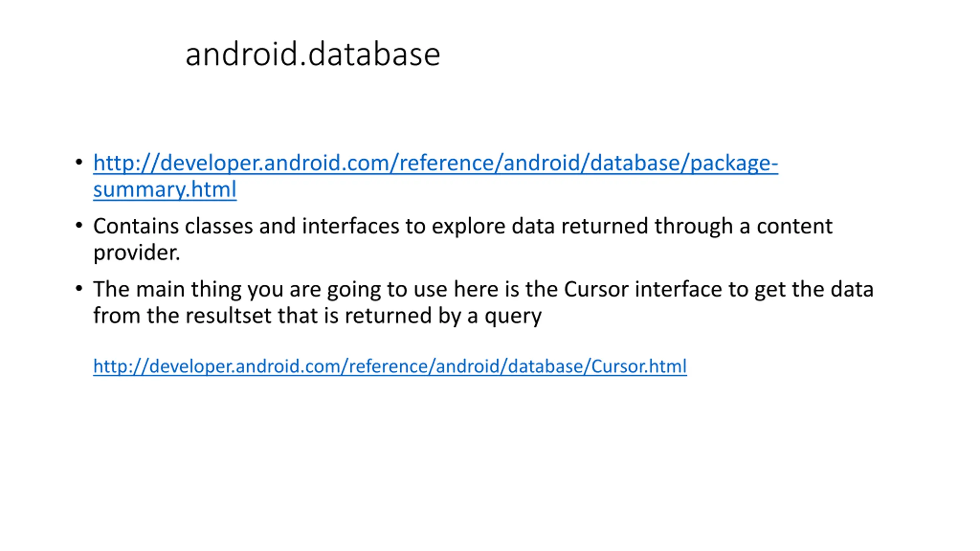Image resolution: width=980 pixels, height=551 pixels.
Task: Click the bullet point before the first link
Action: pyautogui.click(x=79, y=162)
